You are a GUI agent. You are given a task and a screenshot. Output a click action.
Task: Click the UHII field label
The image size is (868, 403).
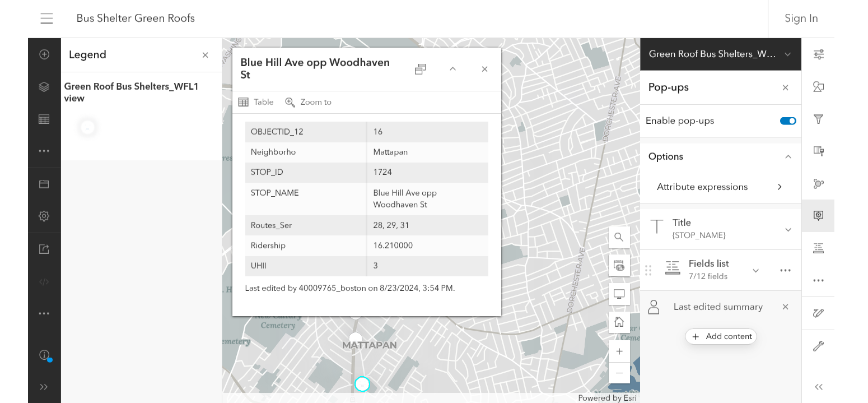(x=259, y=266)
